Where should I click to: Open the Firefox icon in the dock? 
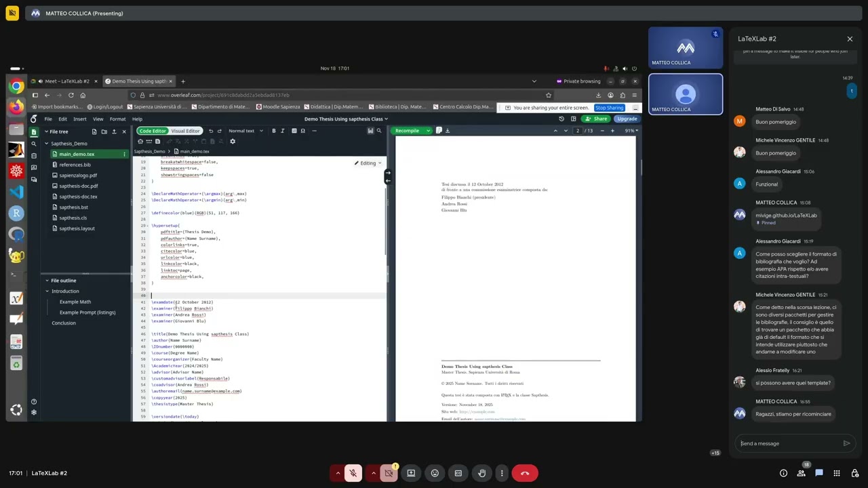(x=16, y=107)
